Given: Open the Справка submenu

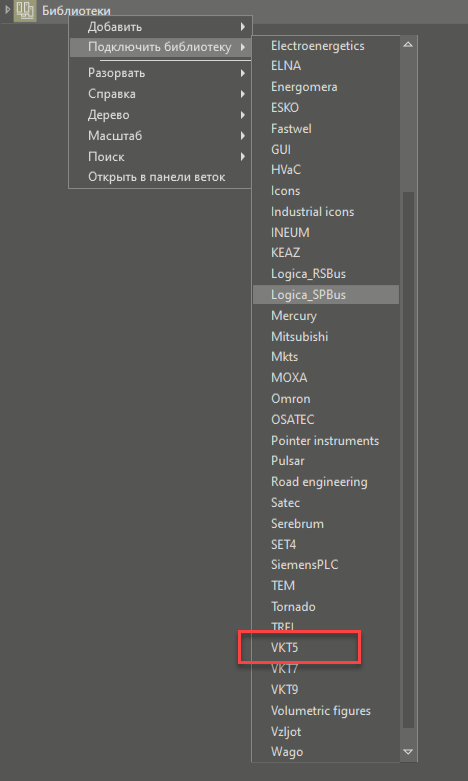Looking at the screenshot, I should (160, 94).
